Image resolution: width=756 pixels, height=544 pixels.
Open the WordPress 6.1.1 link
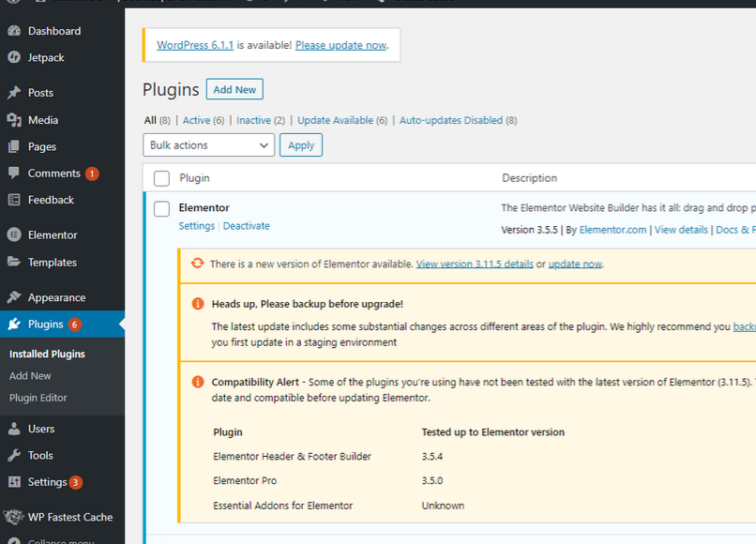point(195,45)
